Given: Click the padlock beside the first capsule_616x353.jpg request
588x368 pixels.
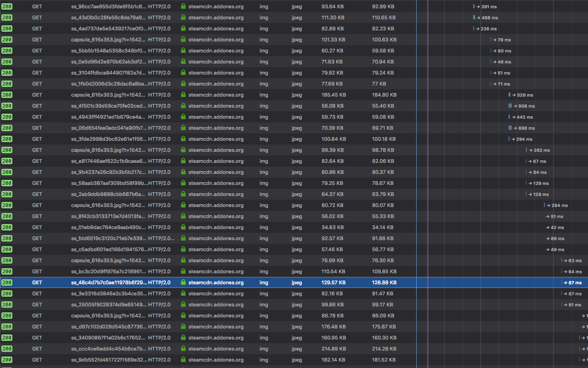Looking at the screenshot, I should point(182,40).
